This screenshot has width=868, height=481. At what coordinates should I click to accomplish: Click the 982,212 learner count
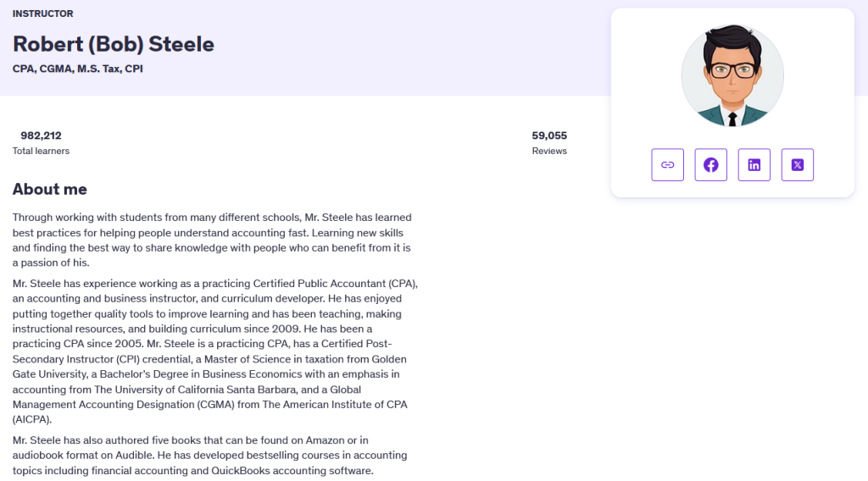[x=41, y=135]
